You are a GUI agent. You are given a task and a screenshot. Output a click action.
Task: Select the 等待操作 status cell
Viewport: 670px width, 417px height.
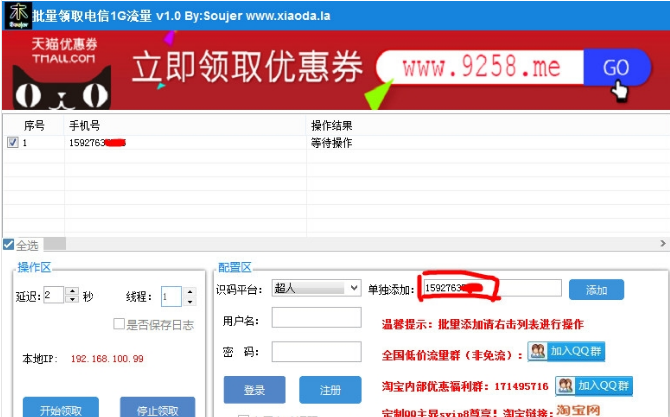click(331, 143)
